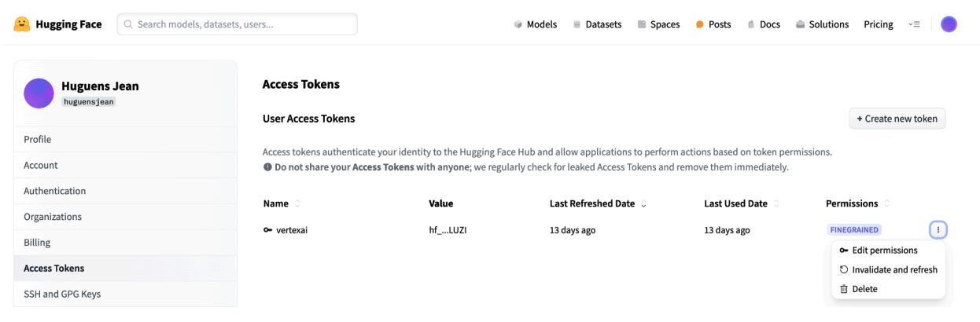Open the extra navigation menu icon beside Pricing

913,24
